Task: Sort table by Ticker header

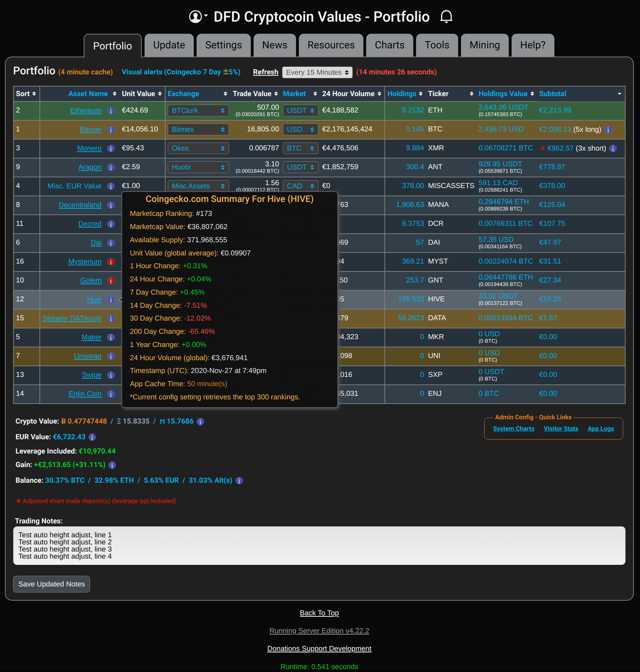Action: [450, 94]
